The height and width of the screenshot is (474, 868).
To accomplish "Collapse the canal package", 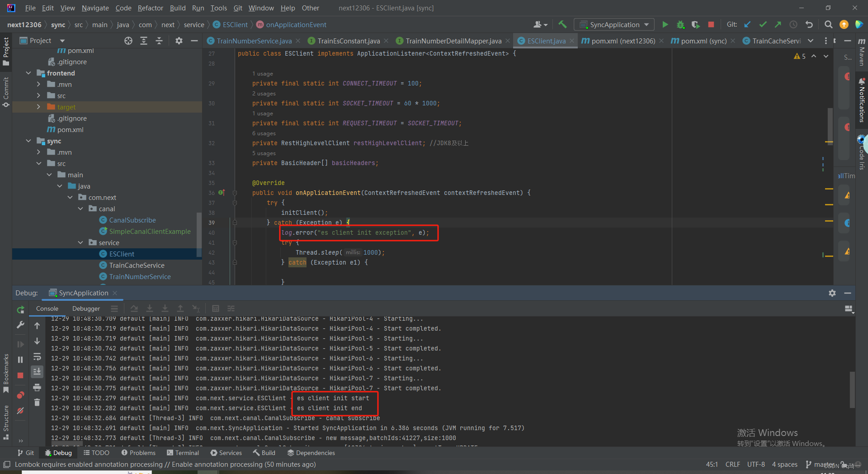I will click(80, 209).
